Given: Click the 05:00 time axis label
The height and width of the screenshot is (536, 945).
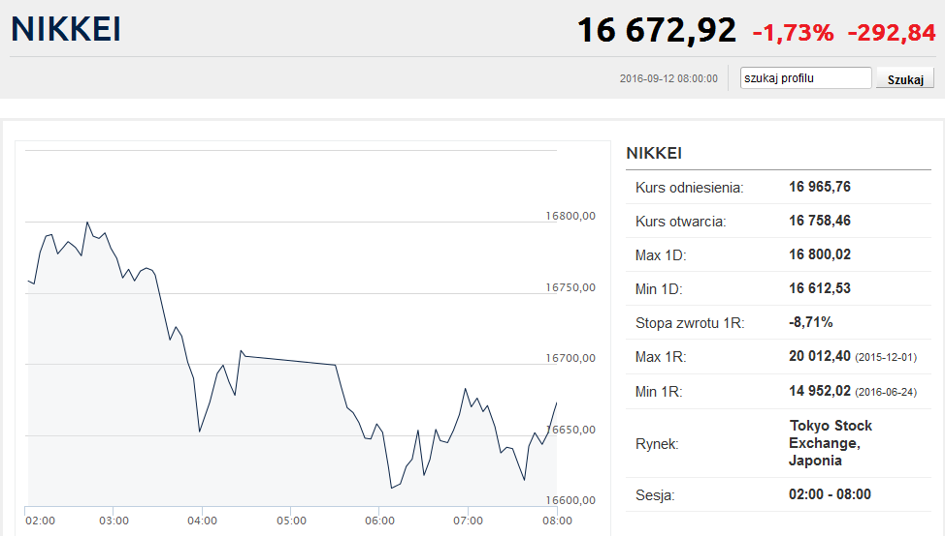Looking at the screenshot, I should tap(291, 520).
